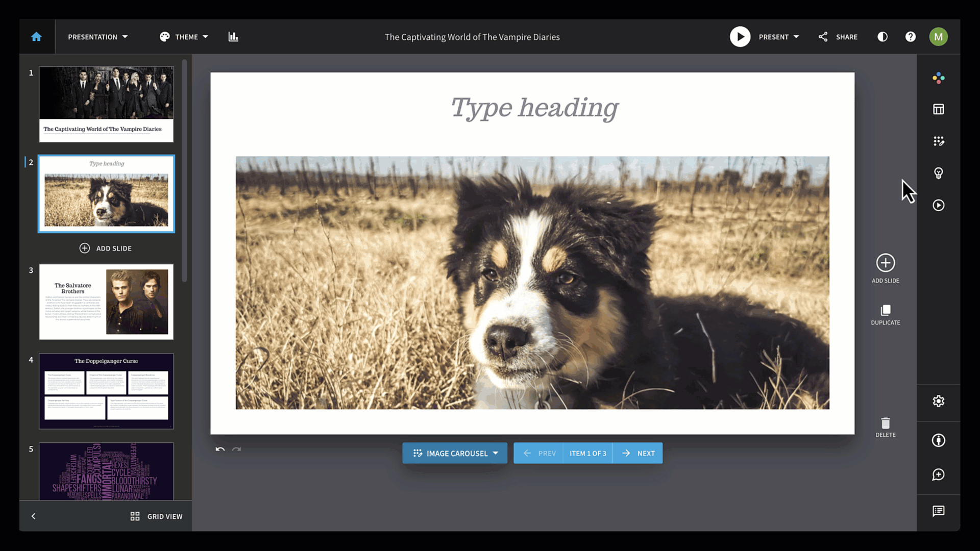Click the presentation title text
This screenshot has height=551, width=980.
tap(472, 37)
